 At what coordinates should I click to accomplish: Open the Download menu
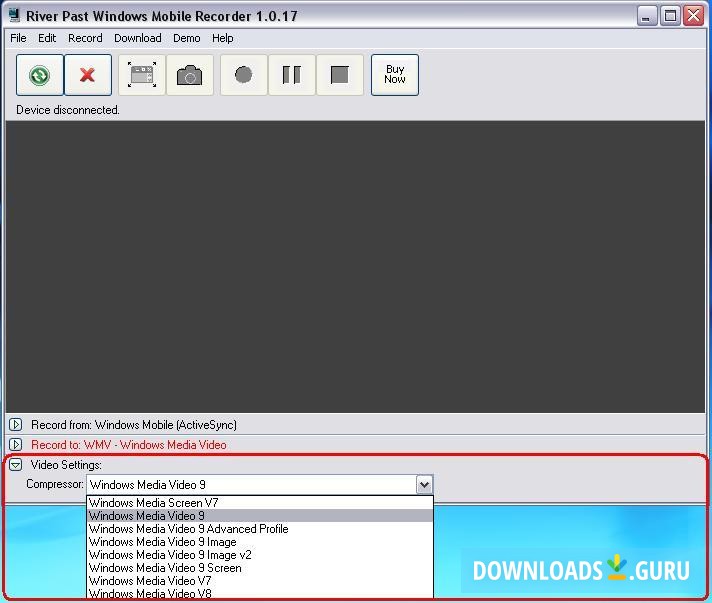coord(138,38)
